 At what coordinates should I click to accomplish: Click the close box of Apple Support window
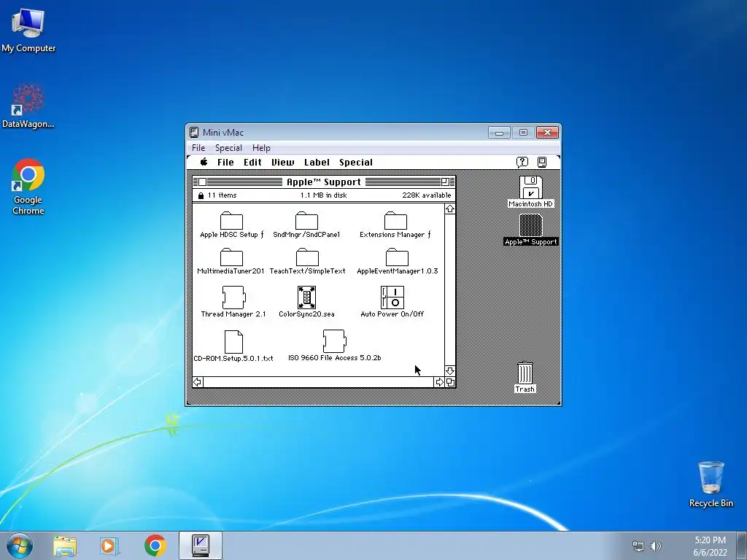(x=203, y=182)
